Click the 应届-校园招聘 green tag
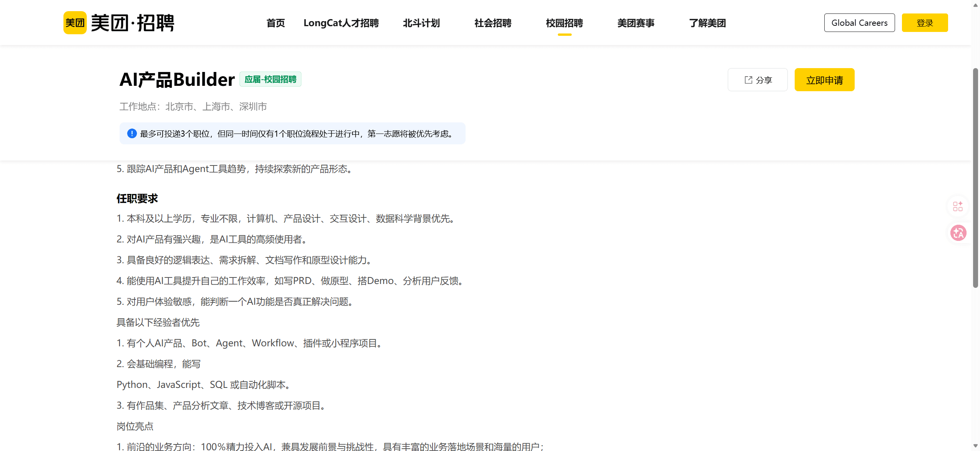The width and height of the screenshot is (980, 451). click(270, 79)
